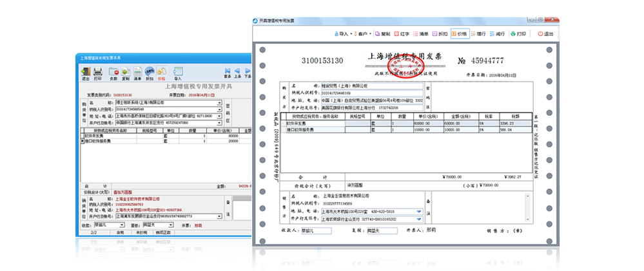The image size is (644, 271).
Task: Click 红字 button in right window toolbar
Action: pos(404,33)
